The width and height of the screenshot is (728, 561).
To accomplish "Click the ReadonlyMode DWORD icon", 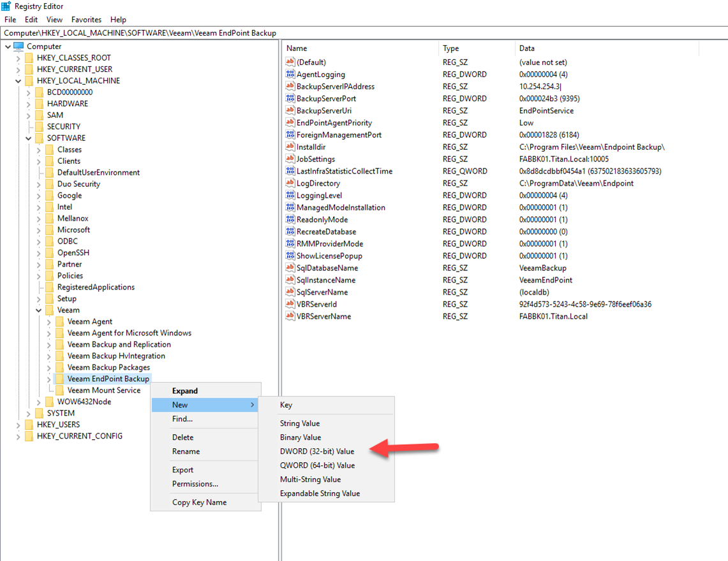I will 290,219.
